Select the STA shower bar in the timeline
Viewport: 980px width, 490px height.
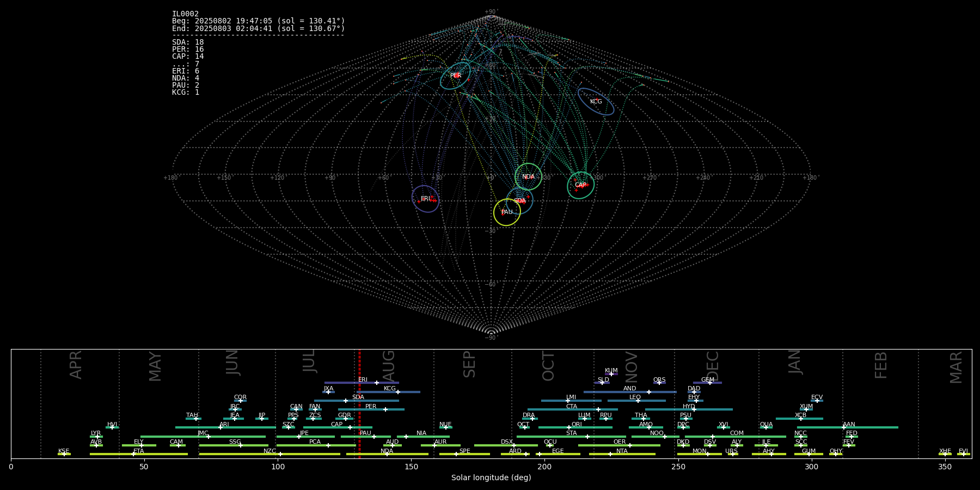point(571,437)
